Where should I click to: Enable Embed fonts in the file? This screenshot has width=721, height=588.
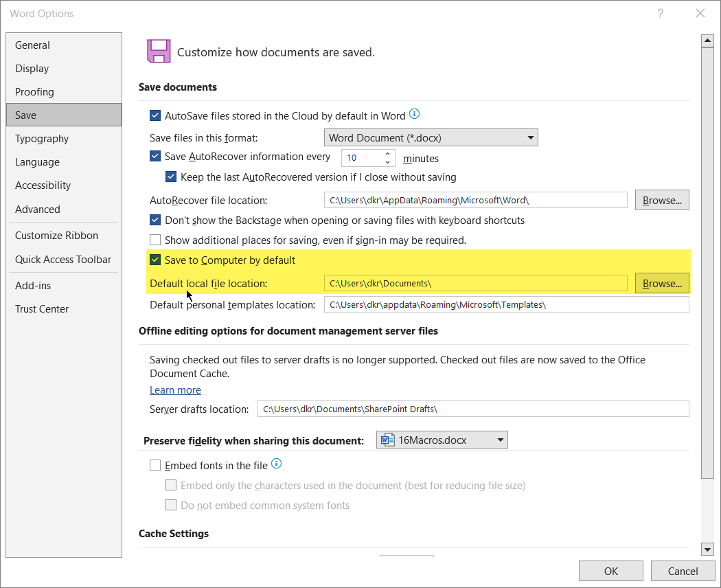click(155, 465)
